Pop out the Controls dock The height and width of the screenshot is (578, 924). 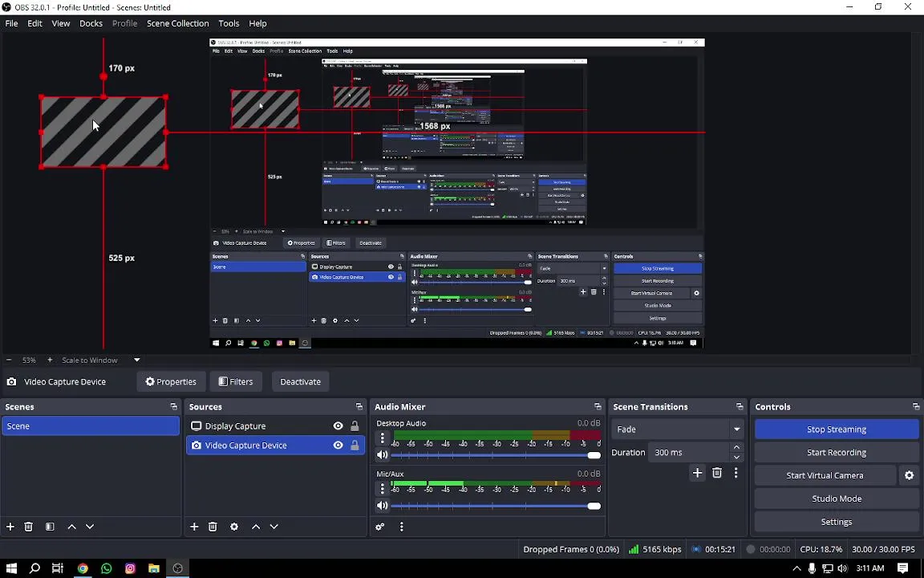point(916,406)
